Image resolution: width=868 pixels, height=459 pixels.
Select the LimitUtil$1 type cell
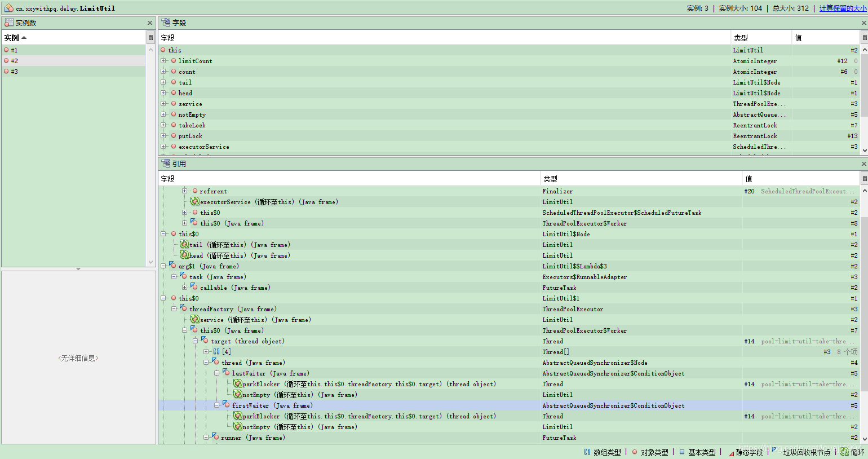[641, 298]
